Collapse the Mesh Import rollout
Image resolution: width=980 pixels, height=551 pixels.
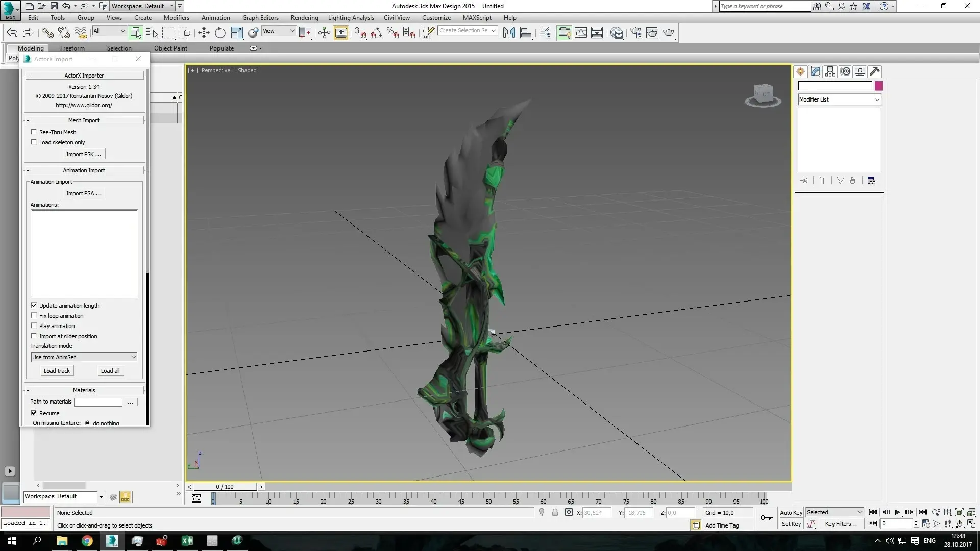coord(84,120)
